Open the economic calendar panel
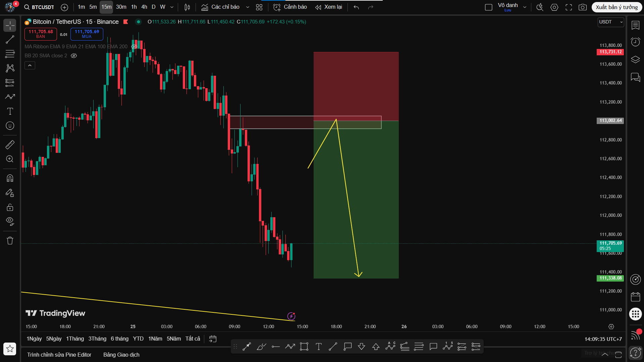This screenshot has width=644, height=362. pyautogui.click(x=636, y=297)
